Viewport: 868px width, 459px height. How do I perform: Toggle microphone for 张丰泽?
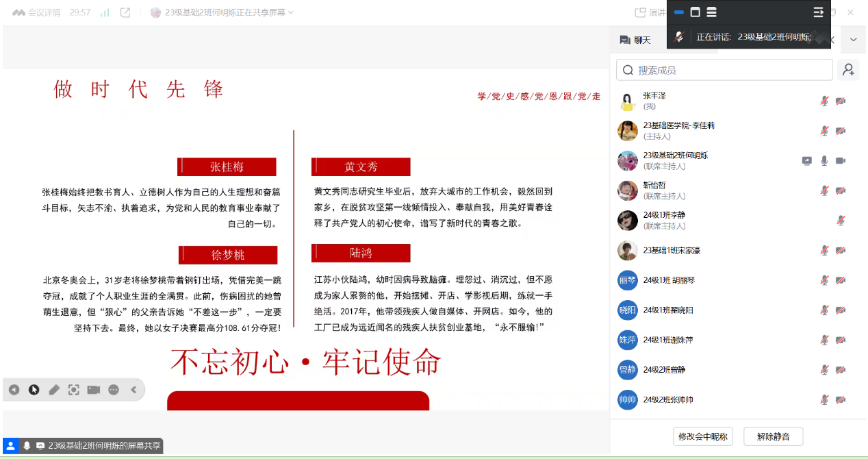pos(824,101)
